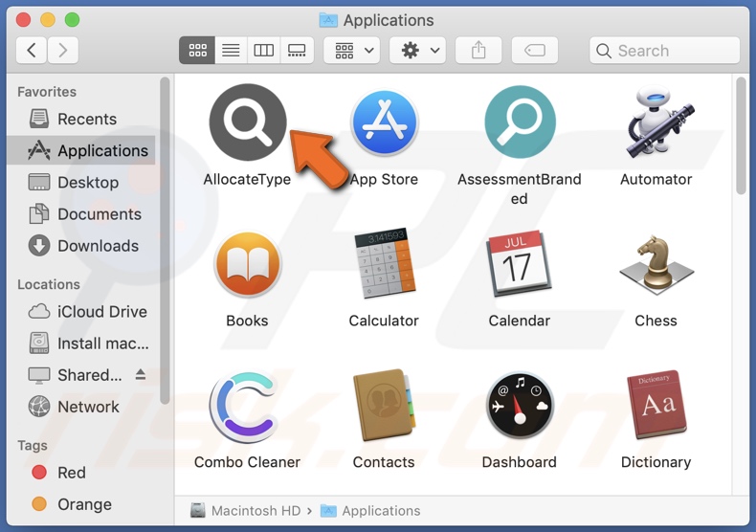Select the Contacts app icon
This screenshot has height=532, width=756.
tap(385, 406)
